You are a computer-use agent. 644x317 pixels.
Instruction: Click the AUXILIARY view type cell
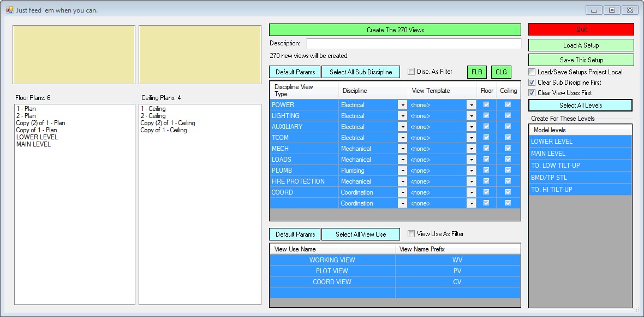(x=305, y=127)
